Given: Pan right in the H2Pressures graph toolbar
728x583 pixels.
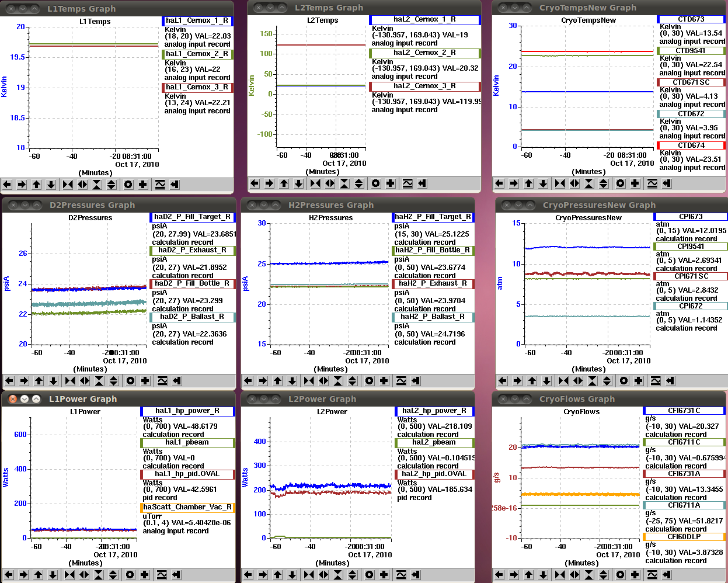Looking at the screenshot, I should (x=263, y=381).
